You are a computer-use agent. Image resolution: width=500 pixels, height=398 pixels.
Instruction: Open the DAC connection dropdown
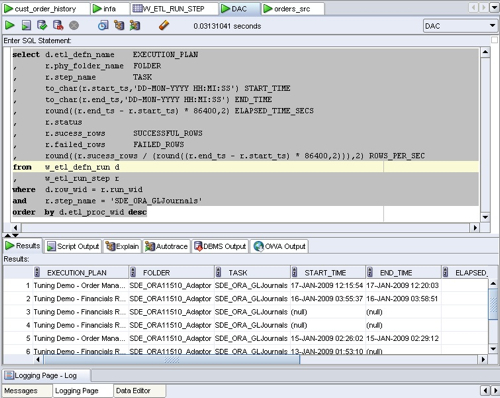coord(460,26)
